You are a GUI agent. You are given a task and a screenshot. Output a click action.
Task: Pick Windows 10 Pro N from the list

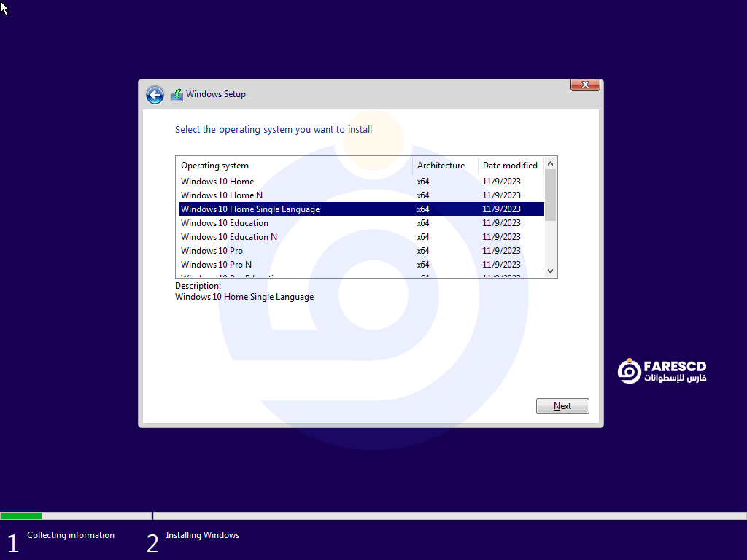click(362, 264)
